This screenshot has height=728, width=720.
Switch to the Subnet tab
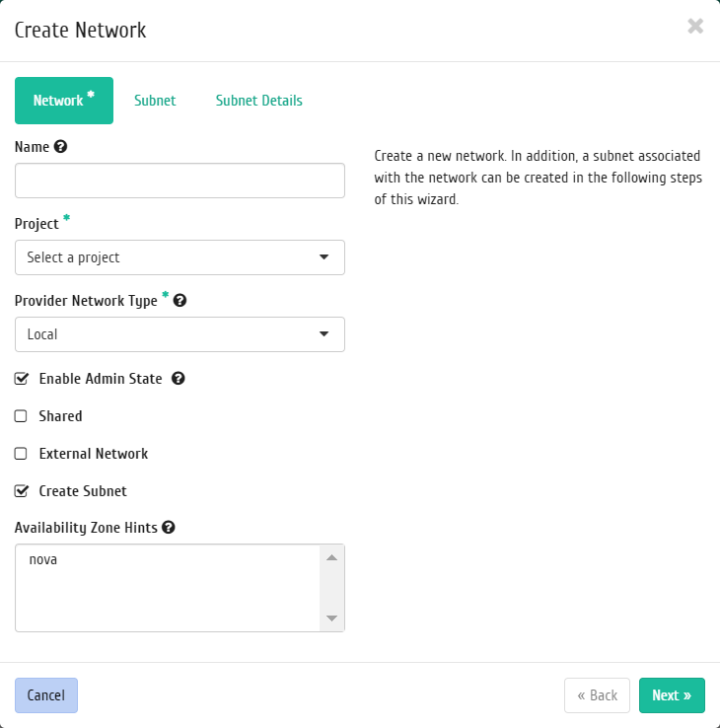point(155,101)
